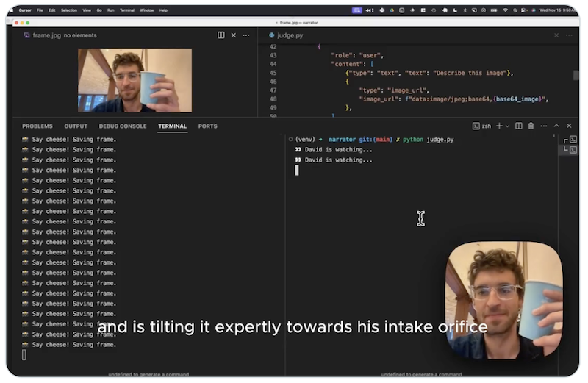Click the zsh terminal profile label
This screenshot has width=588, height=383.
coord(482,126)
